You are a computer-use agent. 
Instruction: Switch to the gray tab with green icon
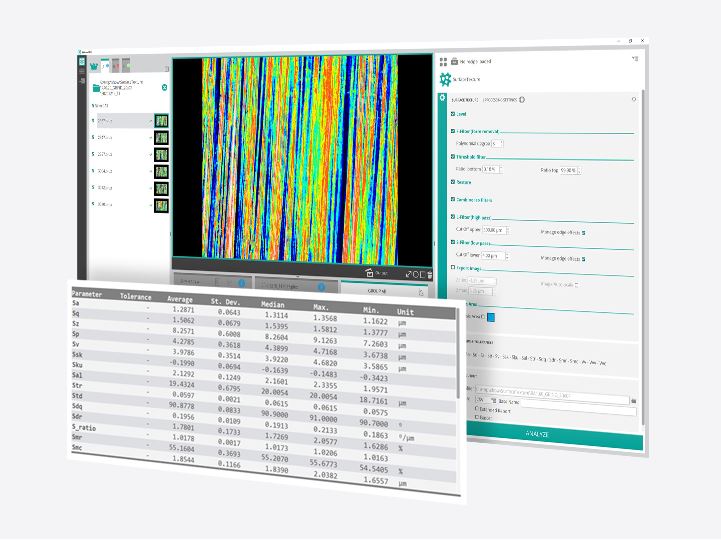(x=126, y=65)
